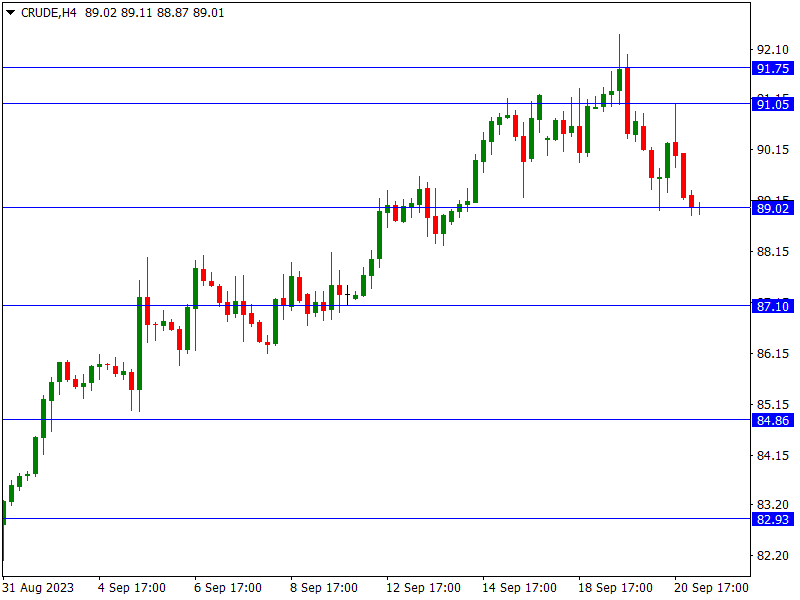Select the 87.10 horizontal line price label
The image size is (800, 600).
772,306
